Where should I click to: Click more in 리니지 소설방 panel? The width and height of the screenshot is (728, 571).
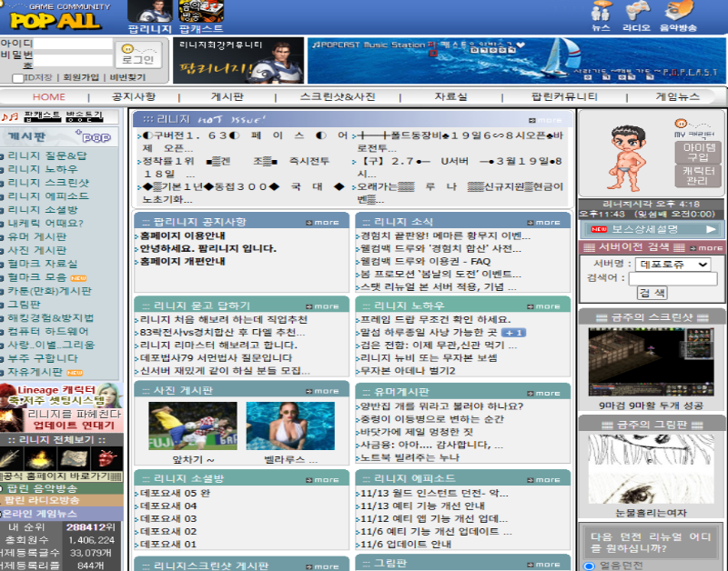322,479
